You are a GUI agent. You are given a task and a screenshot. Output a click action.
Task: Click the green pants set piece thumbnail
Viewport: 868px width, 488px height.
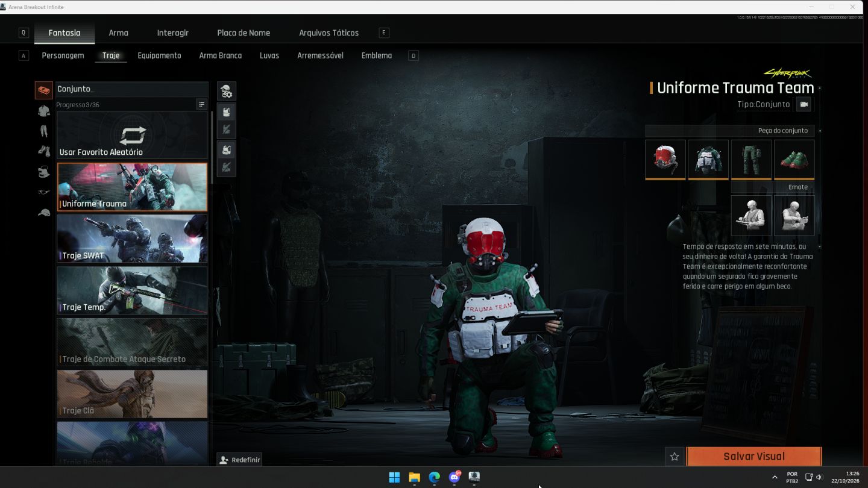click(751, 160)
